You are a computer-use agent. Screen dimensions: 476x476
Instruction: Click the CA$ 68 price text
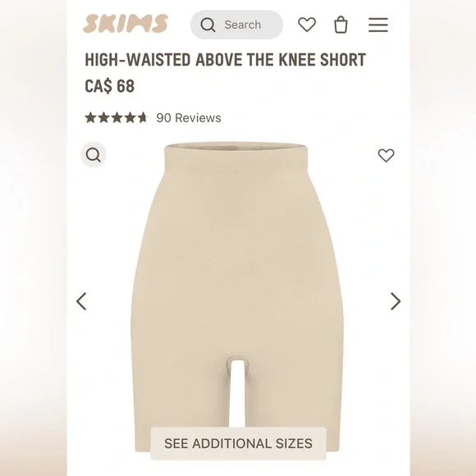click(110, 86)
